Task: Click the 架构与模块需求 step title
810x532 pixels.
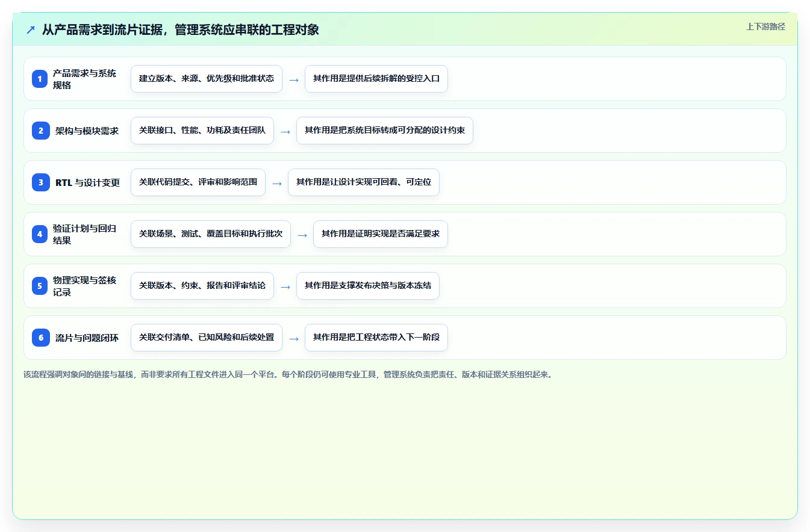Action: pyautogui.click(x=87, y=131)
